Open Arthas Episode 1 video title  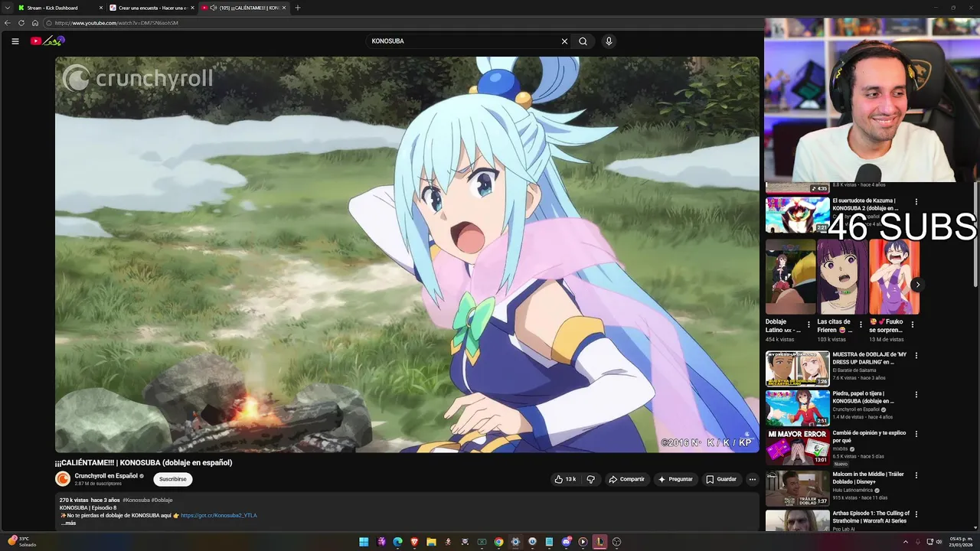coord(871,517)
